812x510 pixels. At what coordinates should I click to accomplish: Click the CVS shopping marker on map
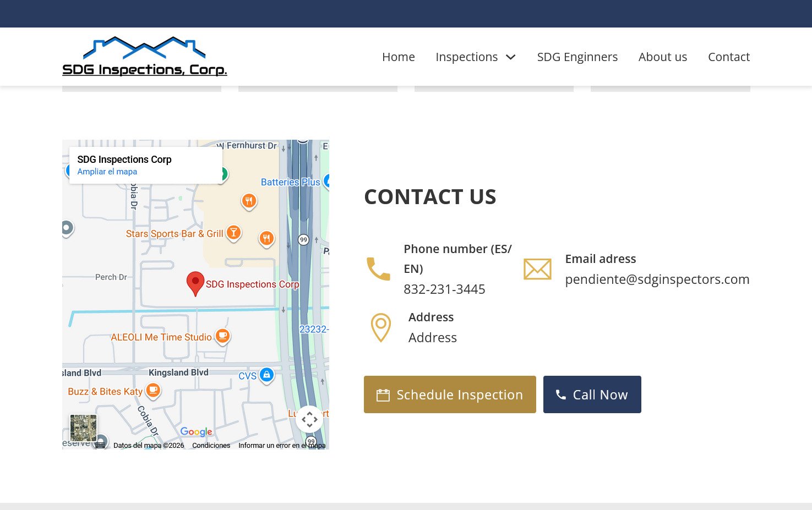point(266,375)
